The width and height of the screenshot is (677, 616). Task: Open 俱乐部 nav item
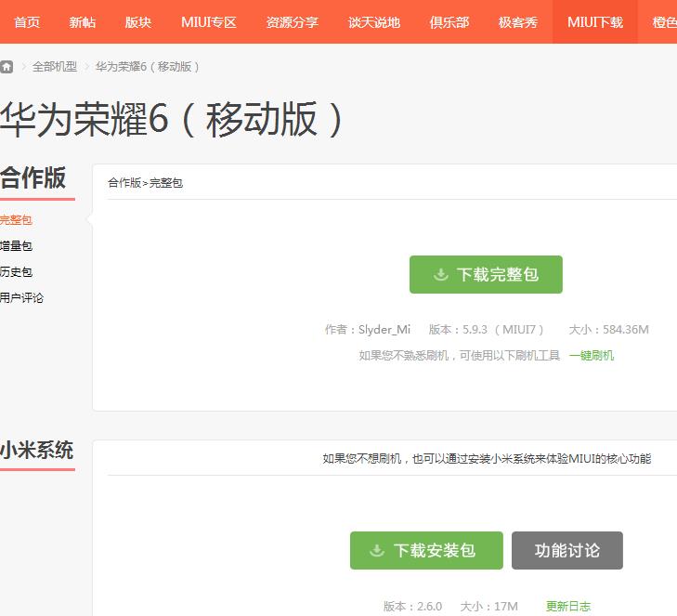point(449,22)
